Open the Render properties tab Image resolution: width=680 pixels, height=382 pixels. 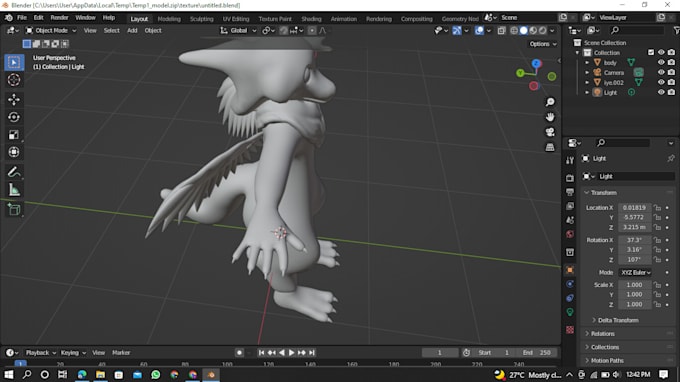tap(570, 178)
